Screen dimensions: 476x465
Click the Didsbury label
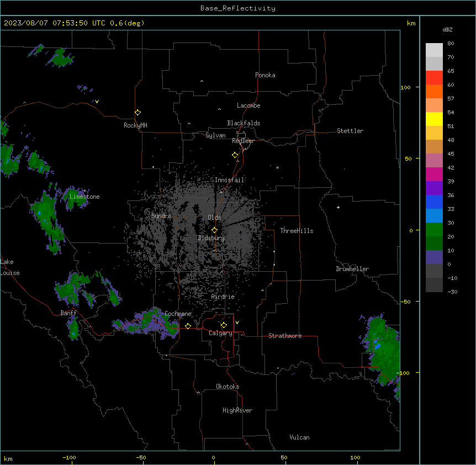(211, 238)
